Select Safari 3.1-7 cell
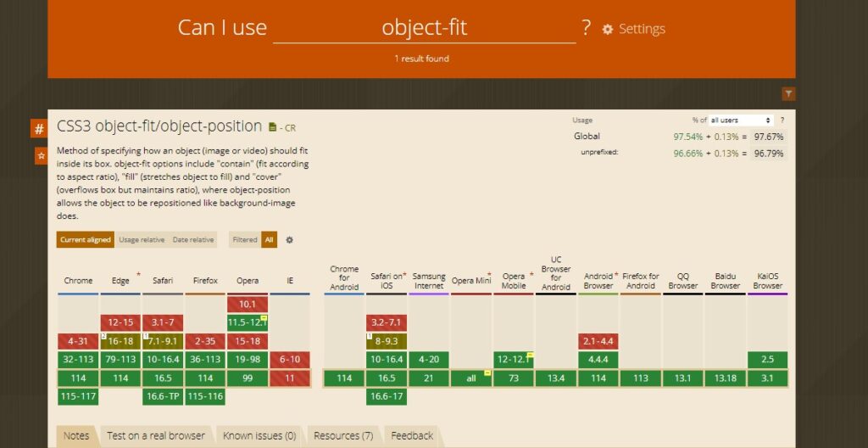The height and width of the screenshot is (448, 868). (x=163, y=322)
